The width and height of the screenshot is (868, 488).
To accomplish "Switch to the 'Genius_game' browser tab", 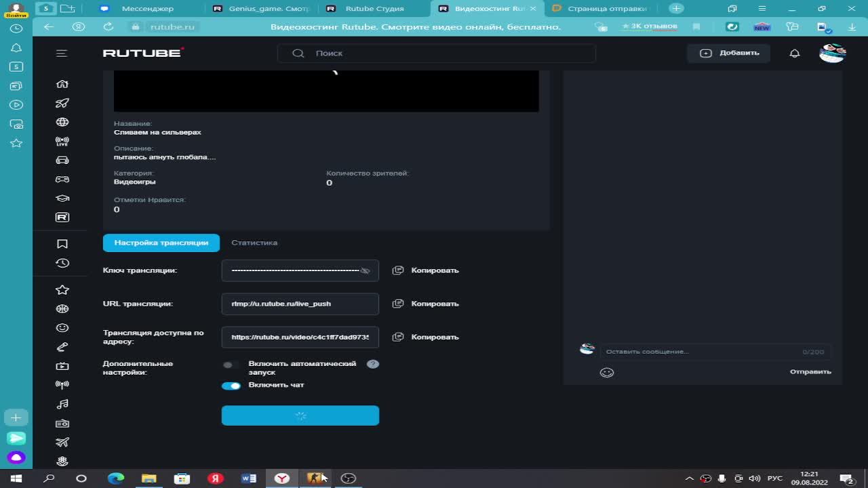I will pyautogui.click(x=261, y=9).
